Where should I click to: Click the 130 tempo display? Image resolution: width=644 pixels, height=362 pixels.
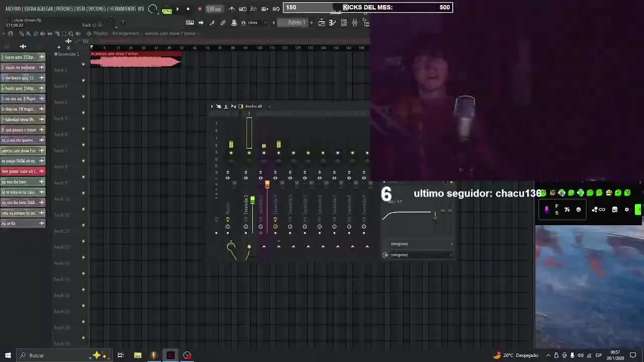click(214, 9)
